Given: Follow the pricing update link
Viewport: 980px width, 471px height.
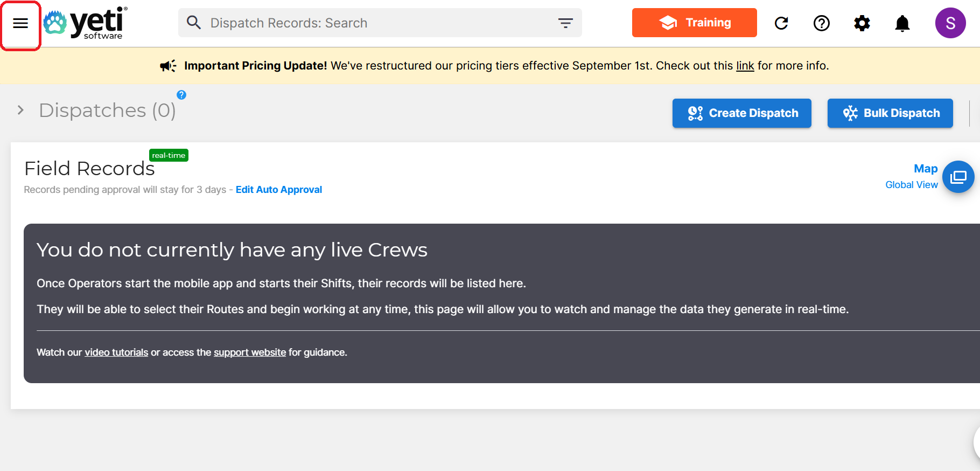Looking at the screenshot, I should [x=745, y=66].
